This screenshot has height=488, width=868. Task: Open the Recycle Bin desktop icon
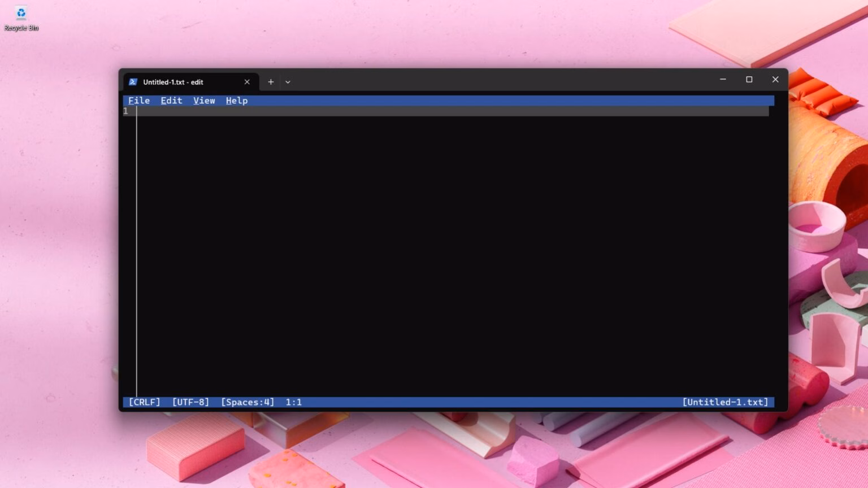tap(21, 17)
